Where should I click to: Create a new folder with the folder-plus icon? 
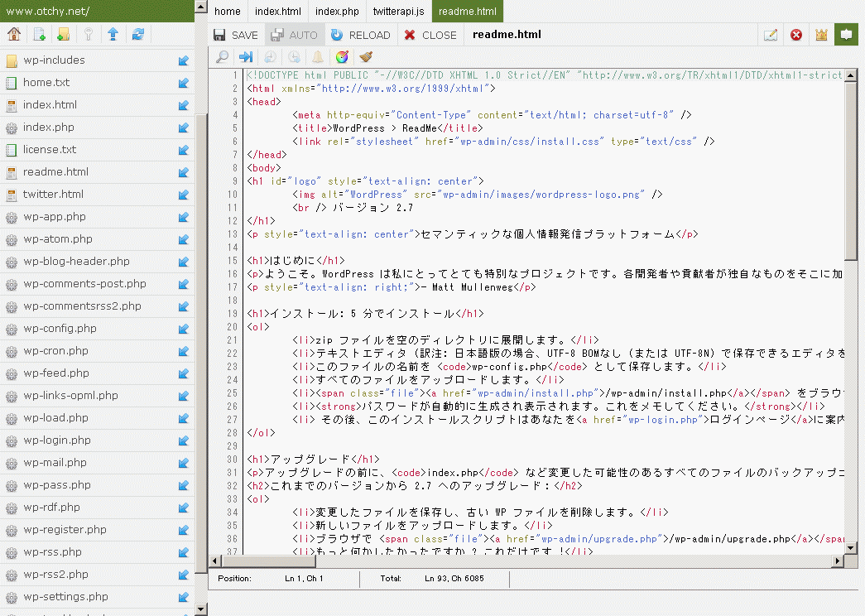coord(63,34)
